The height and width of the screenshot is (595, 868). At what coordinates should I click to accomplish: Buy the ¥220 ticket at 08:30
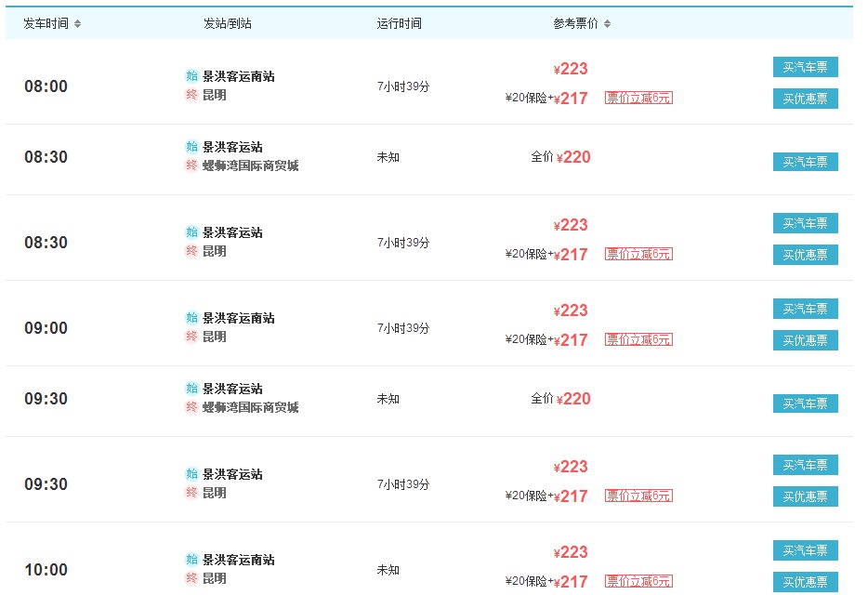(806, 162)
